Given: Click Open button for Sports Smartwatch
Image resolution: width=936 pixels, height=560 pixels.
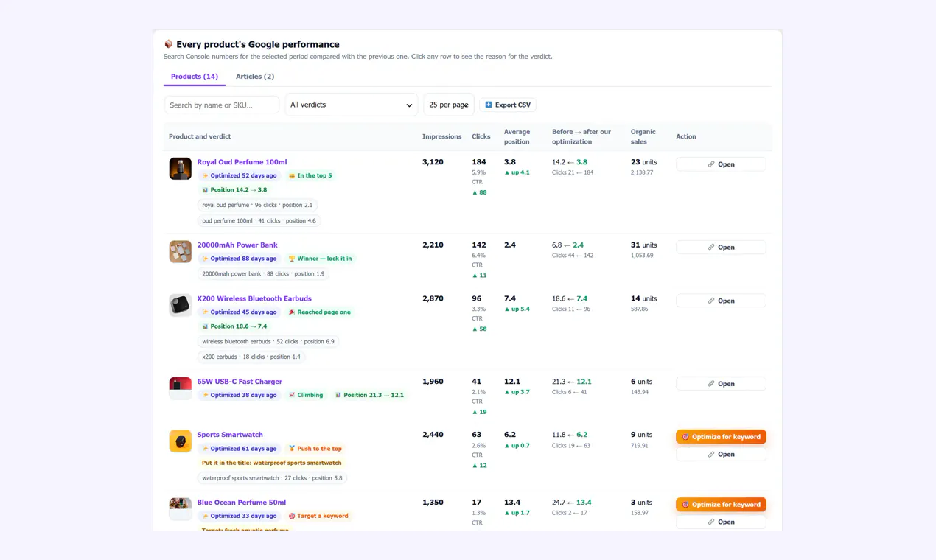Looking at the screenshot, I should click(x=721, y=455).
